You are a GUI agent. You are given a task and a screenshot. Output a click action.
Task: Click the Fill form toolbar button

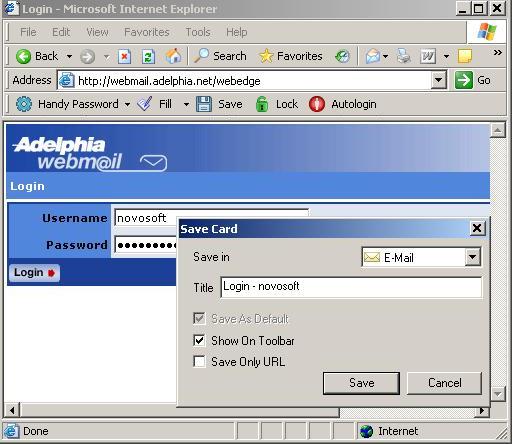click(x=155, y=104)
